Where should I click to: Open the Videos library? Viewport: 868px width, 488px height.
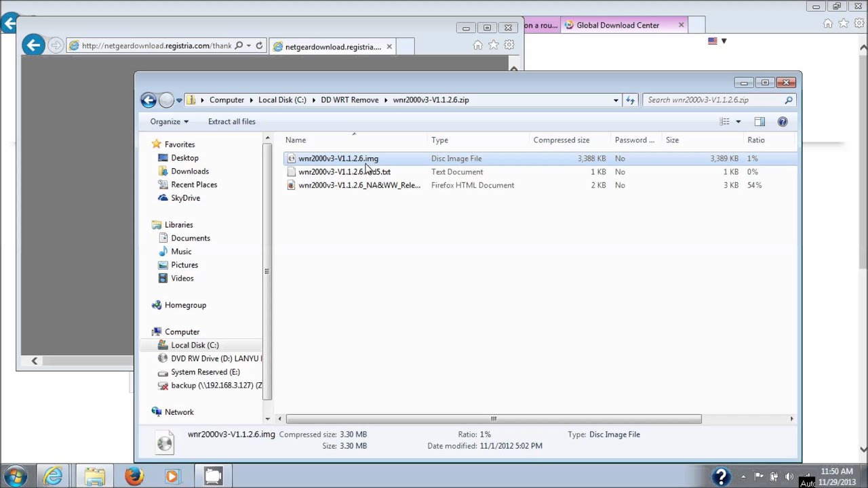(x=182, y=278)
